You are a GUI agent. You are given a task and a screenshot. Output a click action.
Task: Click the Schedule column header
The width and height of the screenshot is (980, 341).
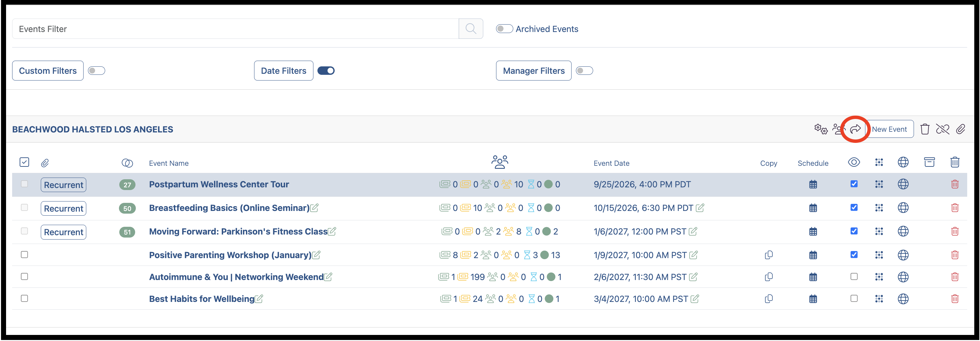(x=813, y=163)
